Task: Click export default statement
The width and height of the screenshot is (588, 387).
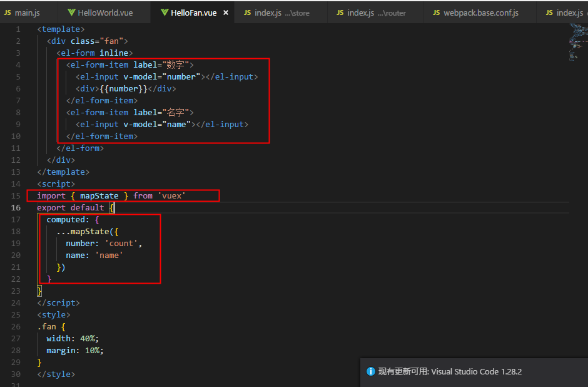Action: (71, 207)
